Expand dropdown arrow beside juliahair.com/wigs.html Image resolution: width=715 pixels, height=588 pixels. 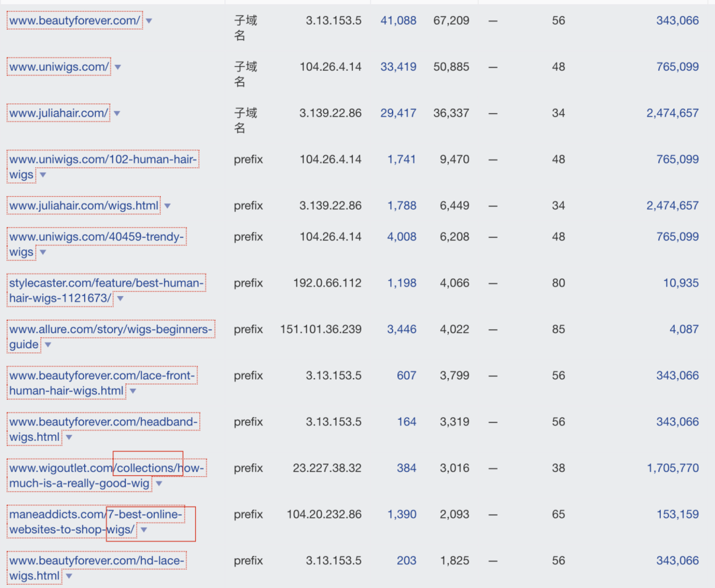pos(167,206)
